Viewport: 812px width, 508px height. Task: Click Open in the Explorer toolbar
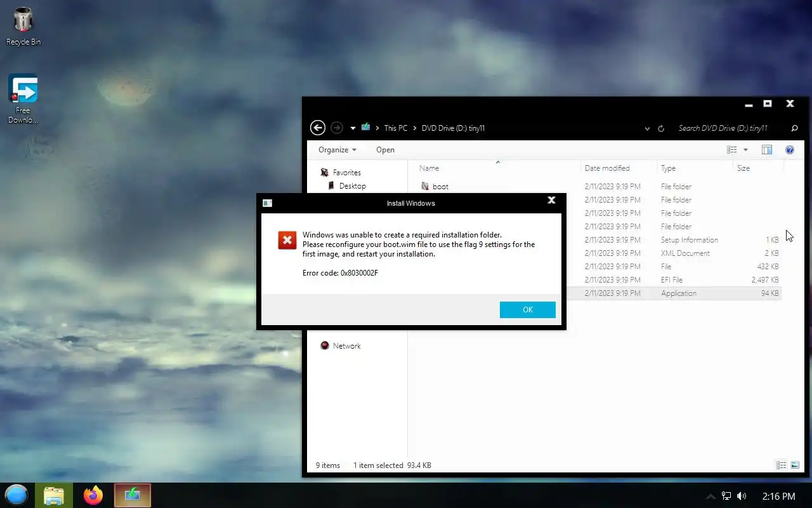[x=385, y=150]
